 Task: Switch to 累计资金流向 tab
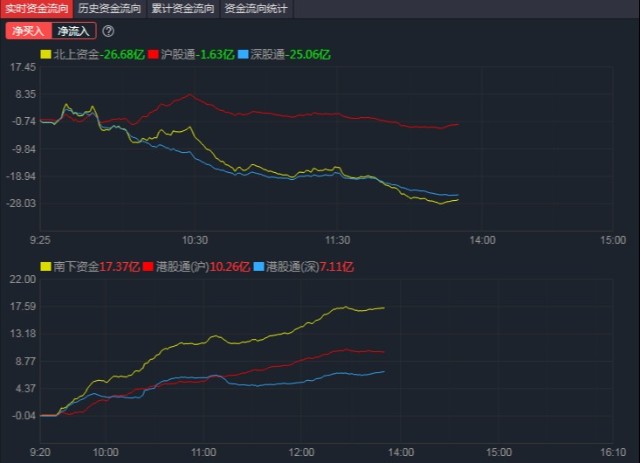click(x=182, y=8)
